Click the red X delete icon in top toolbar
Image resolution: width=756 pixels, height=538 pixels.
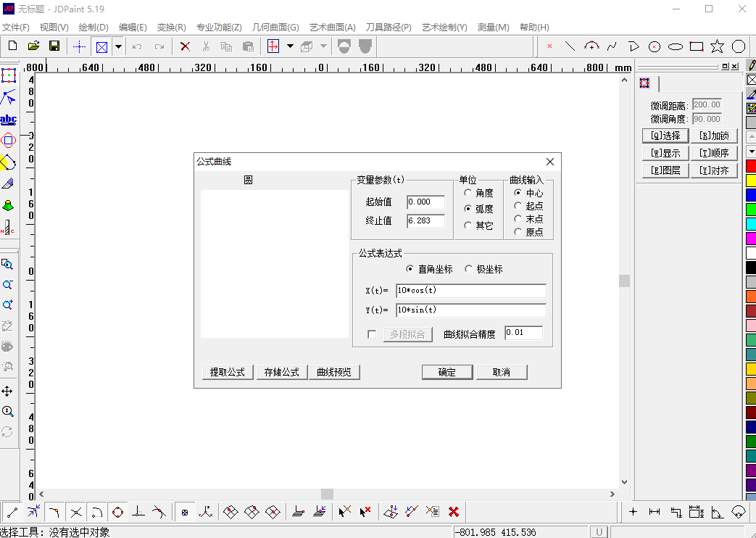pos(185,46)
